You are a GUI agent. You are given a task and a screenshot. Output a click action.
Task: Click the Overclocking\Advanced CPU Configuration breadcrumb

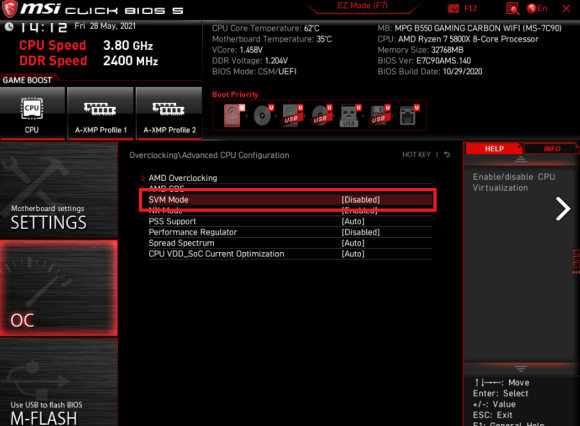tap(209, 155)
